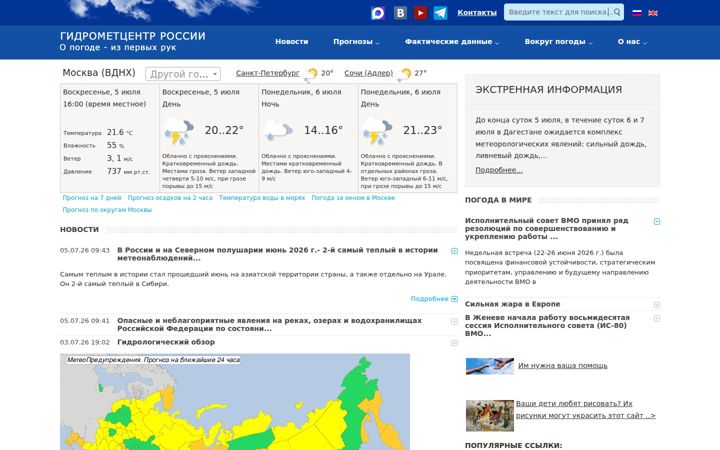
Task: Collapse the ВМО executive council resolutions item
Action: [x=657, y=221]
